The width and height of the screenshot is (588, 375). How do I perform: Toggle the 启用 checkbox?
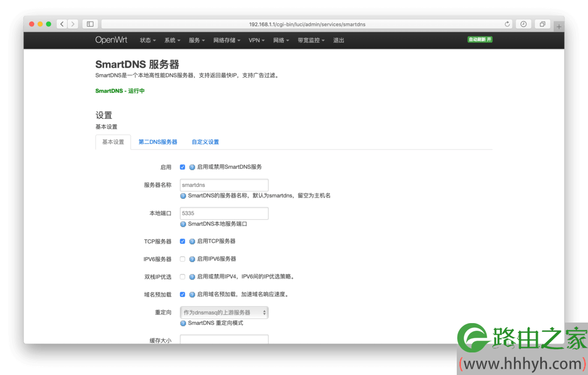[x=182, y=167]
